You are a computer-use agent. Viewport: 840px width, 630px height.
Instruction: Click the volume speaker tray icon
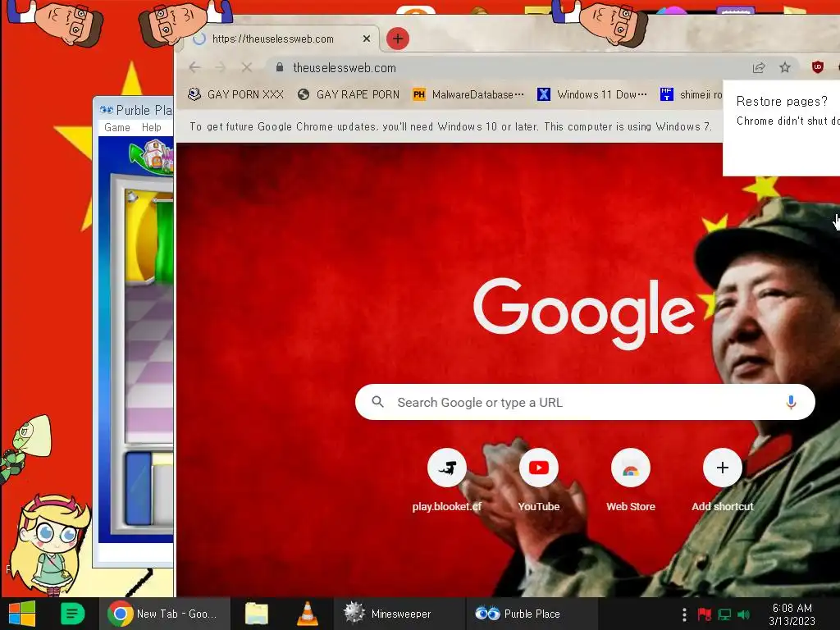click(x=744, y=614)
